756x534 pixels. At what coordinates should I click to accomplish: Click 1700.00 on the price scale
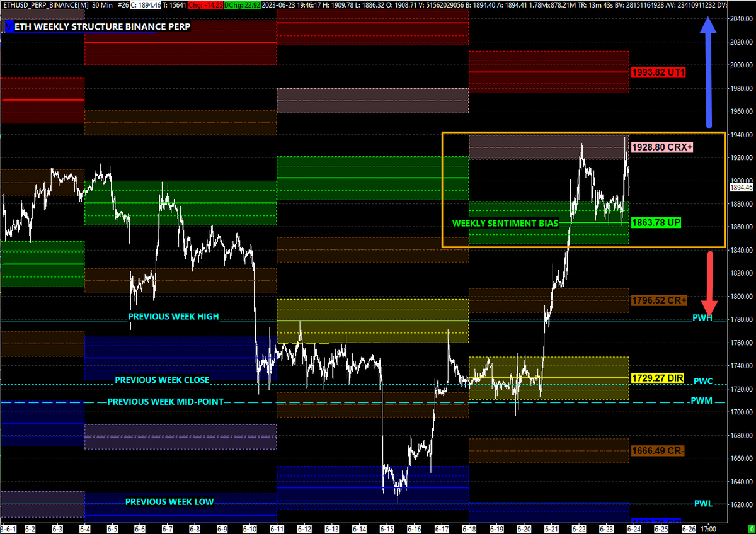[742, 412]
